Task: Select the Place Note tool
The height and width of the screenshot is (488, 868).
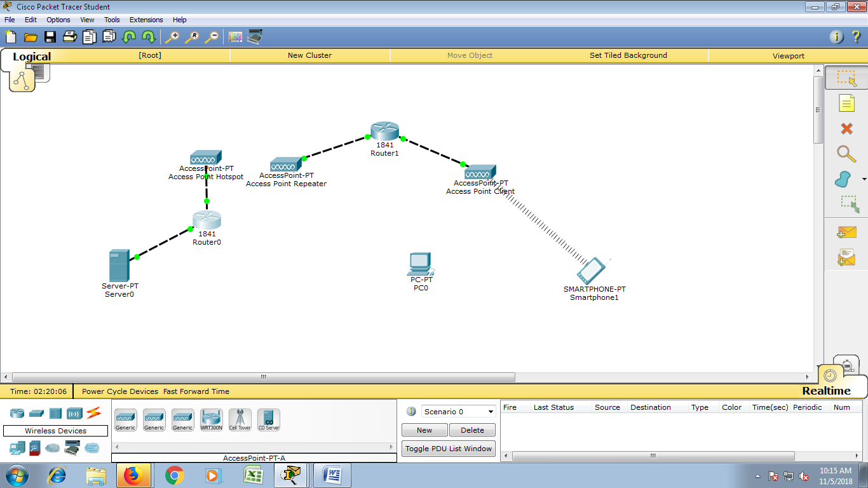Action: pos(846,103)
